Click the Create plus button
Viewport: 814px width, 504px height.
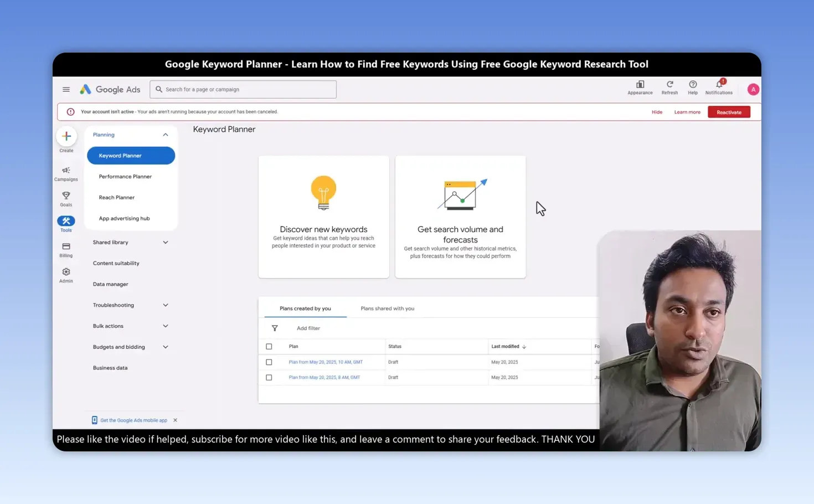[x=66, y=136]
